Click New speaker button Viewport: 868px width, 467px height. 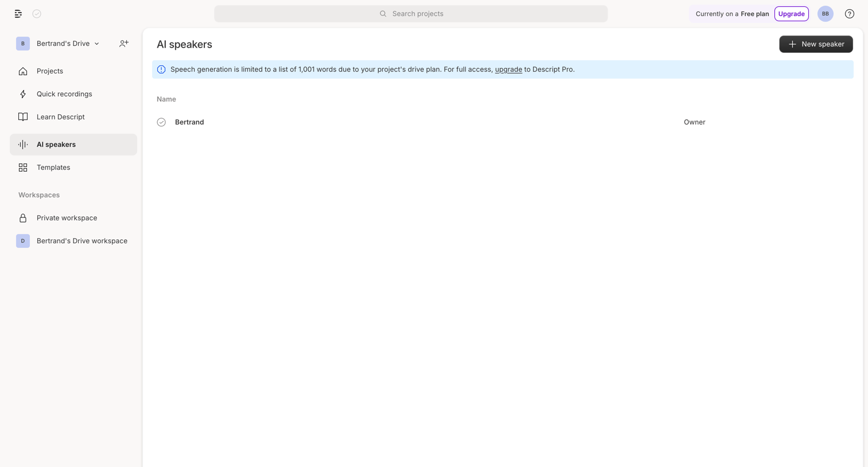[x=816, y=44]
